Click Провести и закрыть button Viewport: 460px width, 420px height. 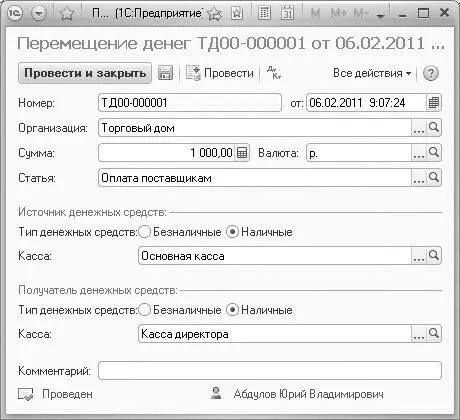(85, 73)
